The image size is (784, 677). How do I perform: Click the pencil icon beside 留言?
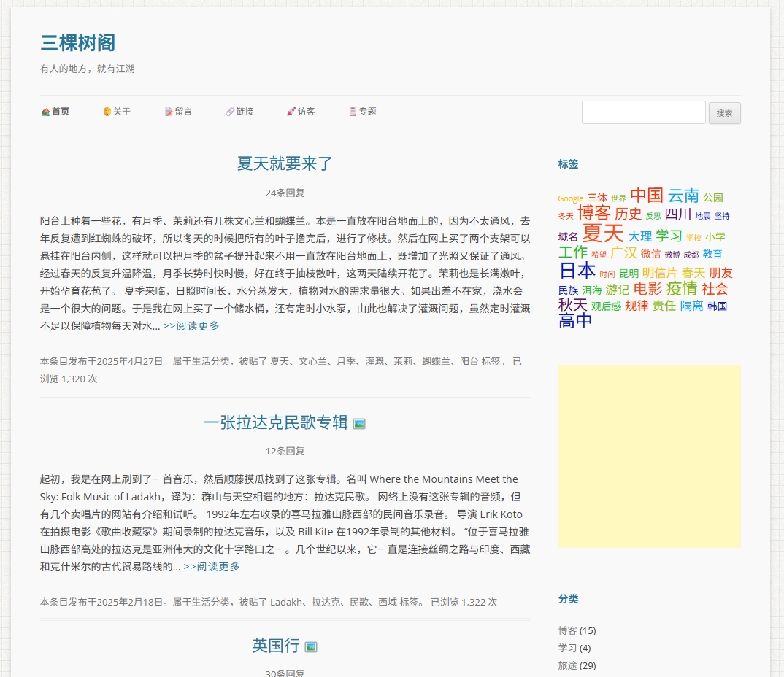click(169, 112)
